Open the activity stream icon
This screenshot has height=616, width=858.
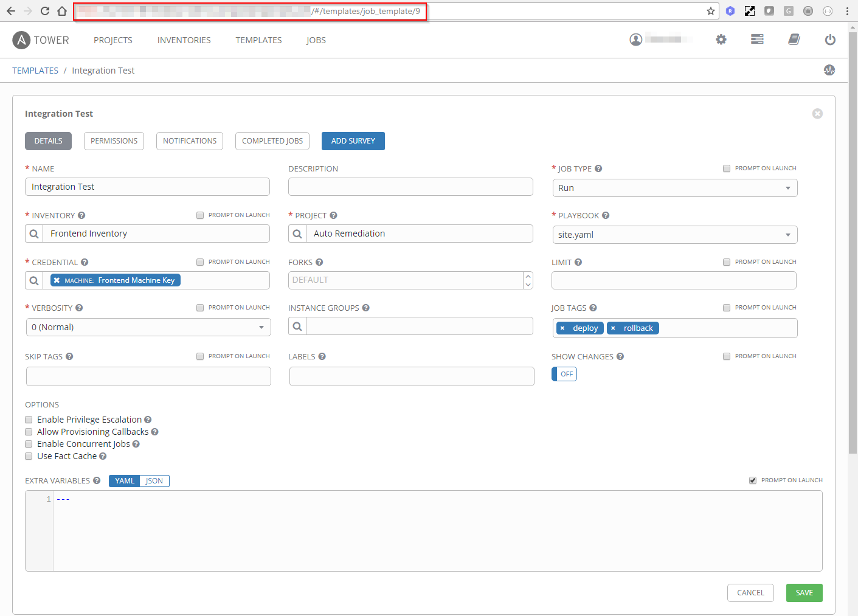829,70
